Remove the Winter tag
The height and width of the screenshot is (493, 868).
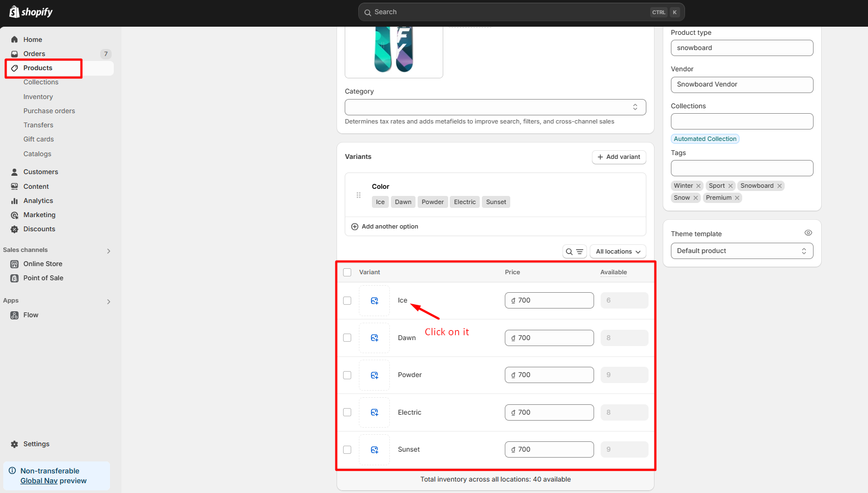699,186
